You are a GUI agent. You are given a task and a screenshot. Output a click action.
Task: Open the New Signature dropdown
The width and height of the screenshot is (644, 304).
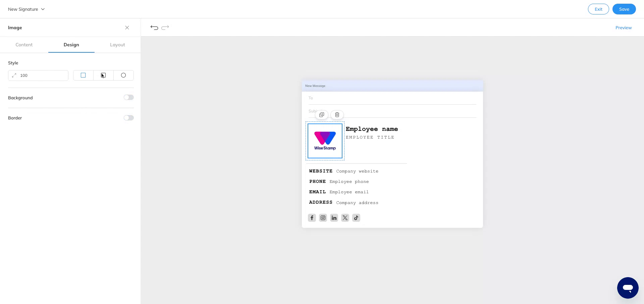click(26, 9)
